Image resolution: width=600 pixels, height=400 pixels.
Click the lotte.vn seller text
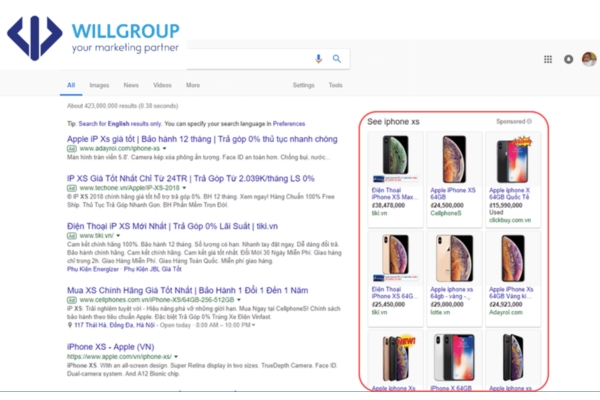440,312
